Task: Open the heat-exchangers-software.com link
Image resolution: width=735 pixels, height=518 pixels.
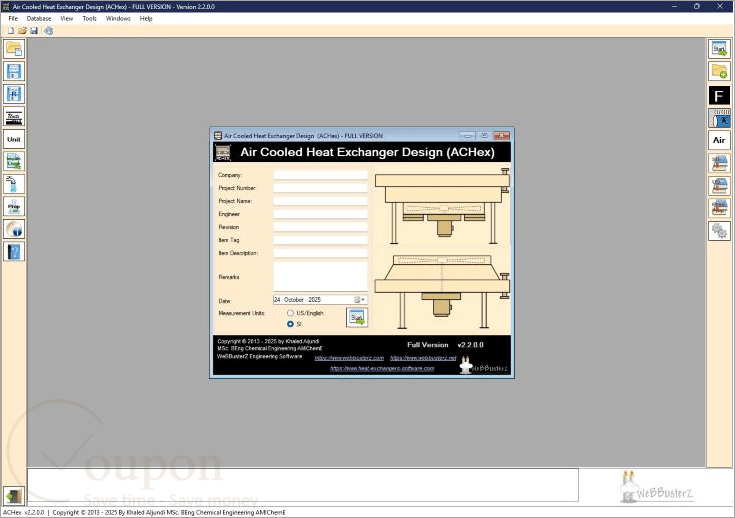Action: tap(382, 368)
